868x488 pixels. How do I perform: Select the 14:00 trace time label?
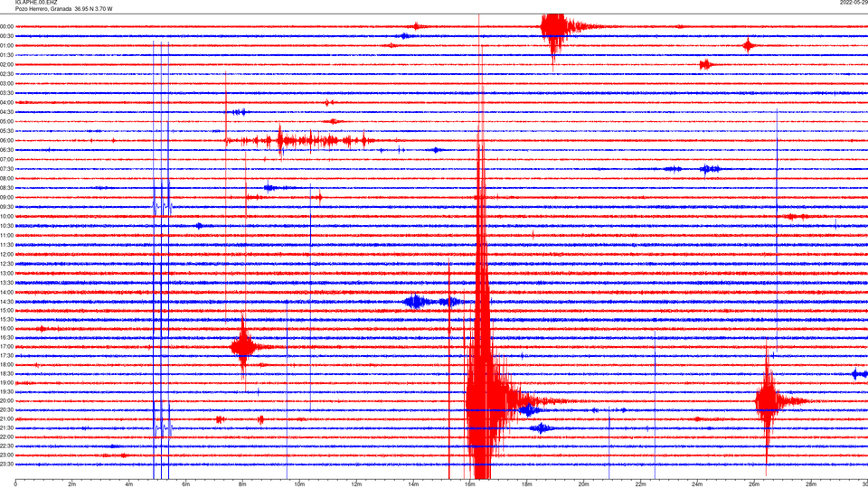coord(7,292)
